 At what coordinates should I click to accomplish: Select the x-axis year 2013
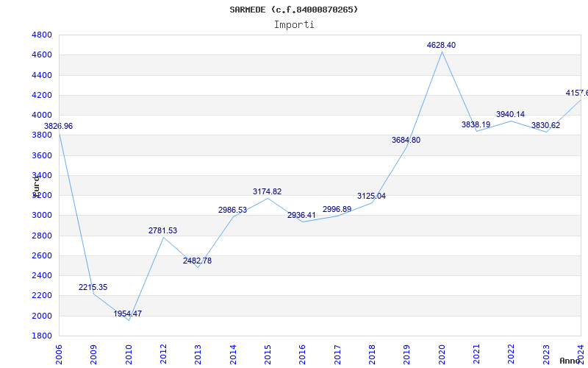pyautogui.click(x=198, y=355)
